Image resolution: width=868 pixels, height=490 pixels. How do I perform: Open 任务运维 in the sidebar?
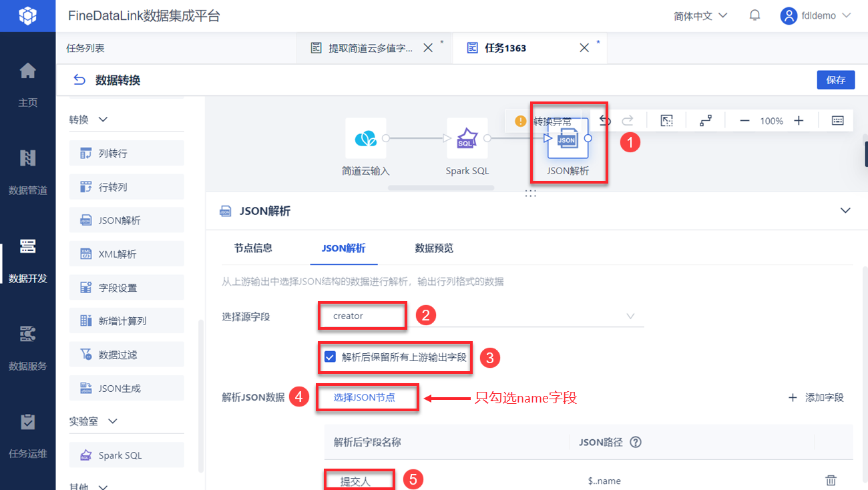27,436
